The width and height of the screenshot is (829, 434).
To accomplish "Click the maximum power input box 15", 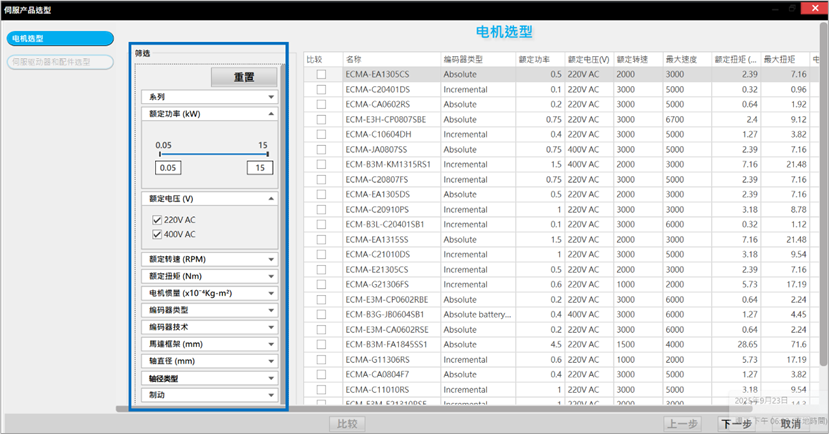I will 260,168.
